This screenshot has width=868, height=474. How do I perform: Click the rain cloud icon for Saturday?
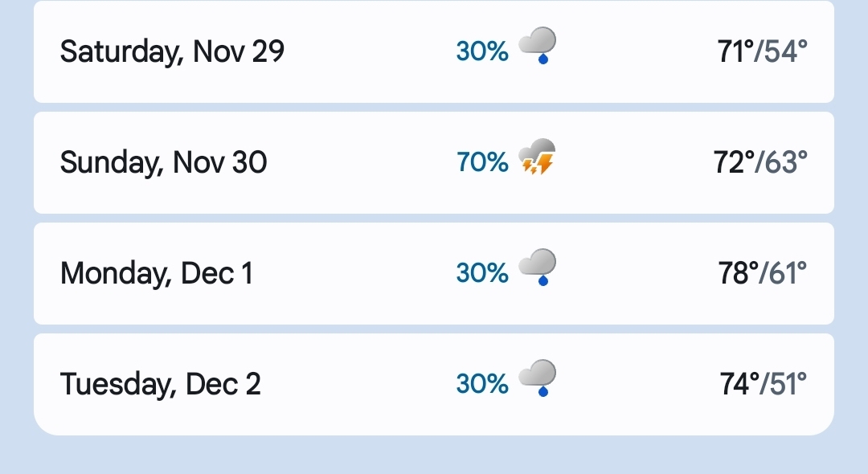click(538, 46)
